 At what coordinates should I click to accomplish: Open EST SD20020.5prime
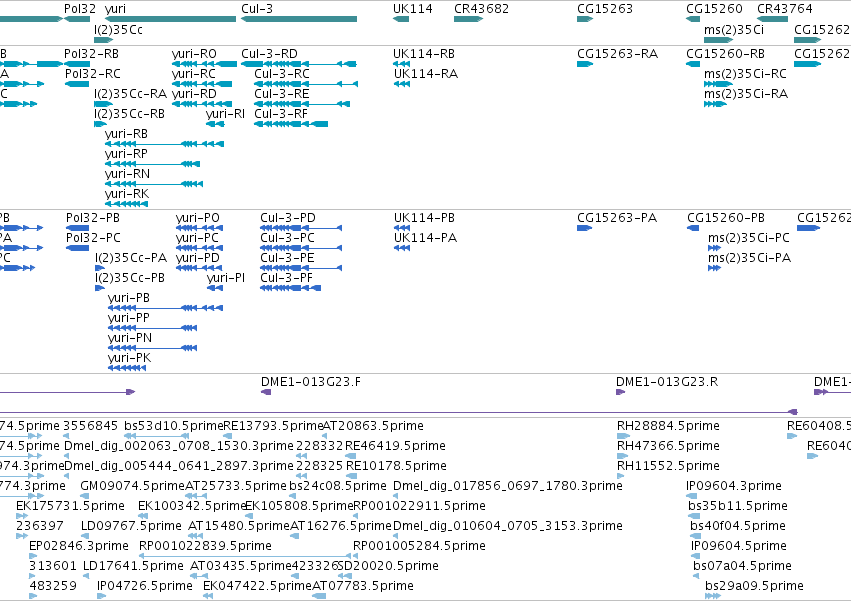(x=388, y=566)
